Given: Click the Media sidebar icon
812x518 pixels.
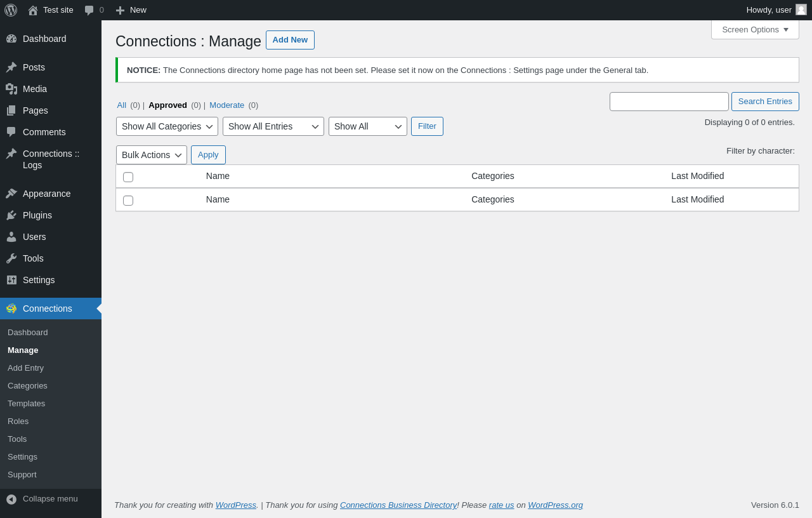Looking at the screenshot, I should point(11,89).
